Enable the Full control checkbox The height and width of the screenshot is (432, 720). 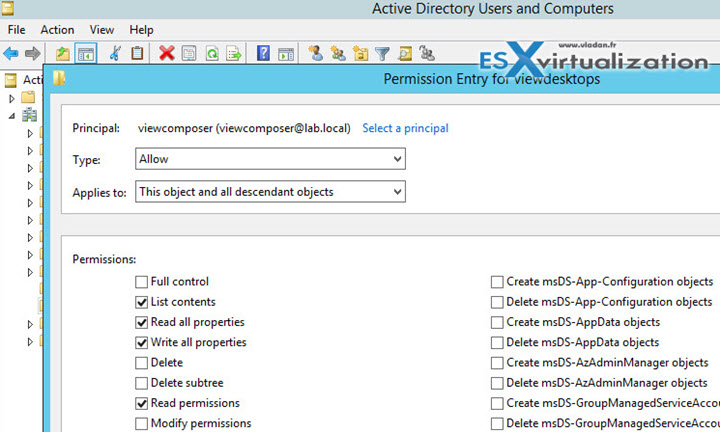point(141,281)
